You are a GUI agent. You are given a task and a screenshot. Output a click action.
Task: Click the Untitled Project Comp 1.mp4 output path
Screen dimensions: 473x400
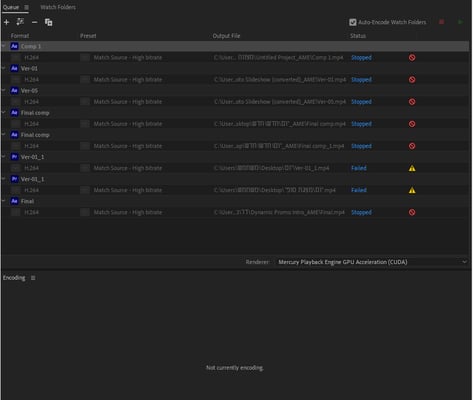279,58
